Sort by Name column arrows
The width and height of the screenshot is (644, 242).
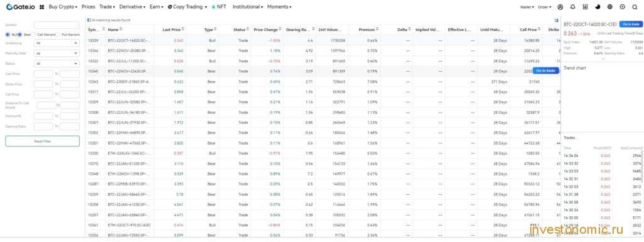tap(121, 30)
